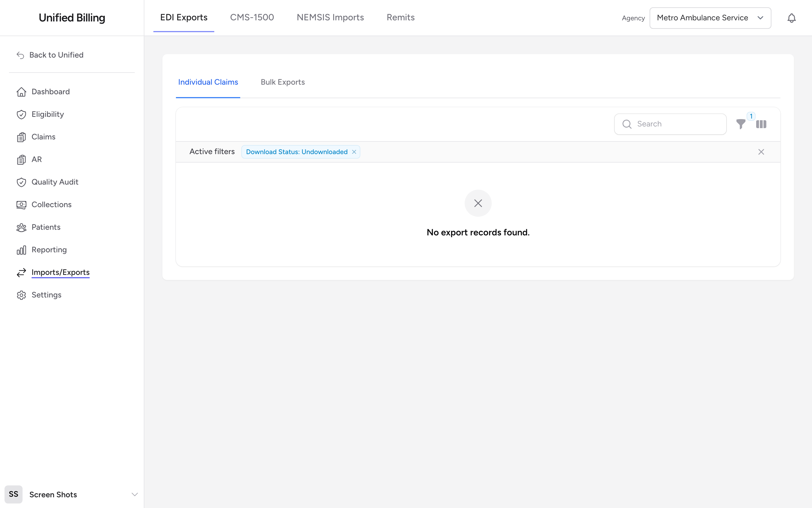812x508 pixels.
Task: Switch to the CMS-1500 tab
Action: pyautogui.click(x=252, y=17)
